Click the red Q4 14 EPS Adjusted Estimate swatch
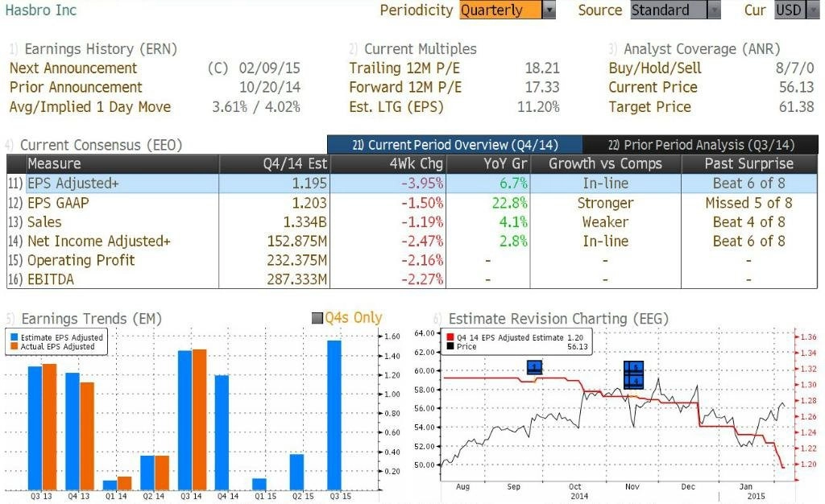This screenshot has height=504, width=825. click(450, 337)
